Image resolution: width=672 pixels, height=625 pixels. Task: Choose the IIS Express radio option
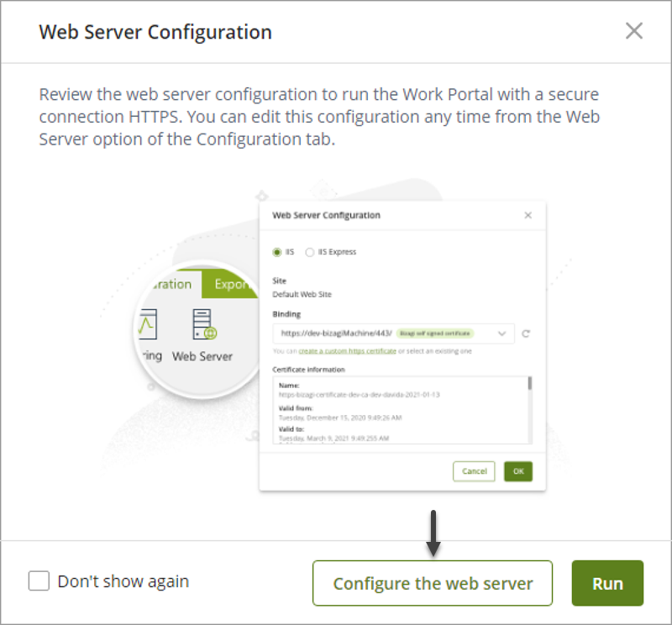click(309, 252)
